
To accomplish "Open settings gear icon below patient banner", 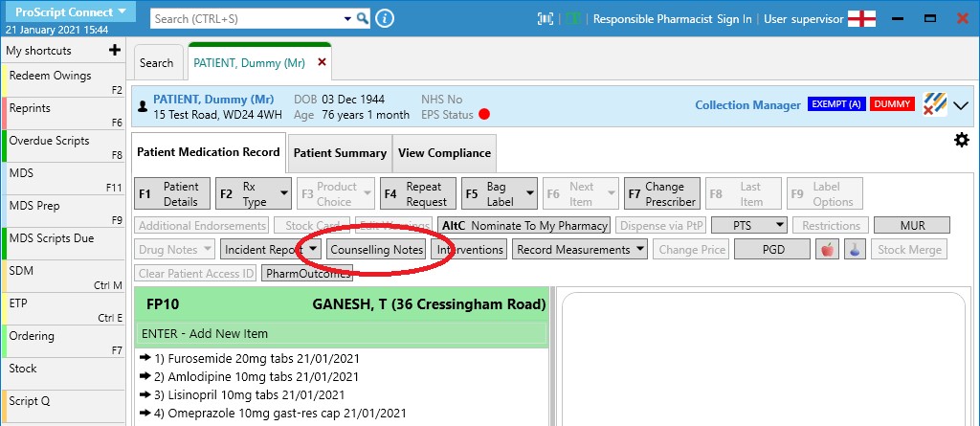I will 961,140.
